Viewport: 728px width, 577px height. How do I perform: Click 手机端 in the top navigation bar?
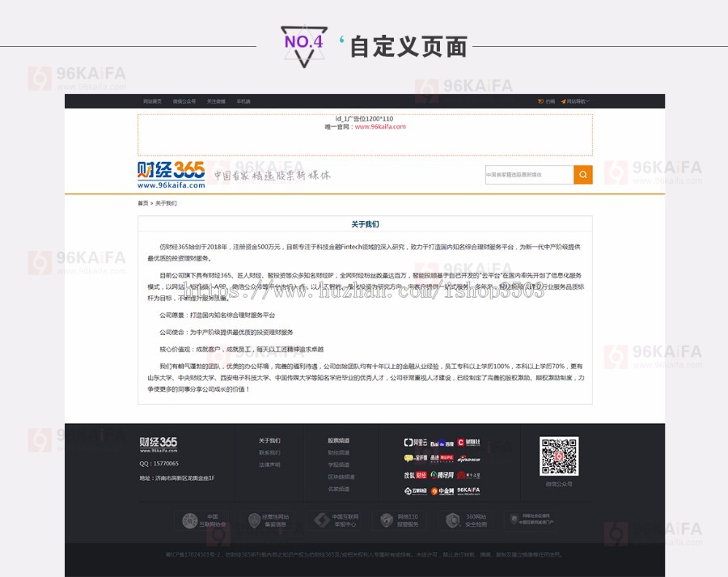[x=244, y=101]
